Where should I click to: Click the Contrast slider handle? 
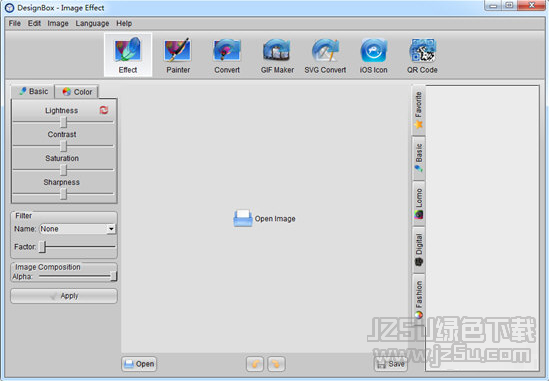(x=63, y=146)
